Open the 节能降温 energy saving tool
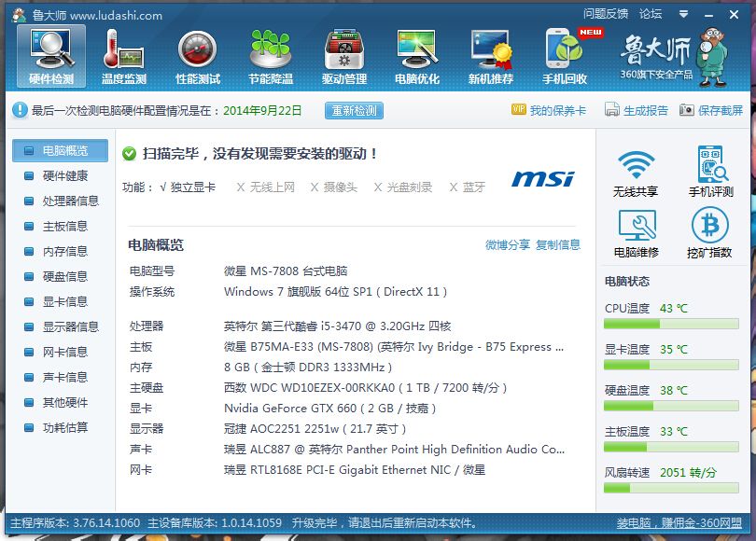Screen dimensions: 756x541 pyautogui.click(x=271, y=56)
